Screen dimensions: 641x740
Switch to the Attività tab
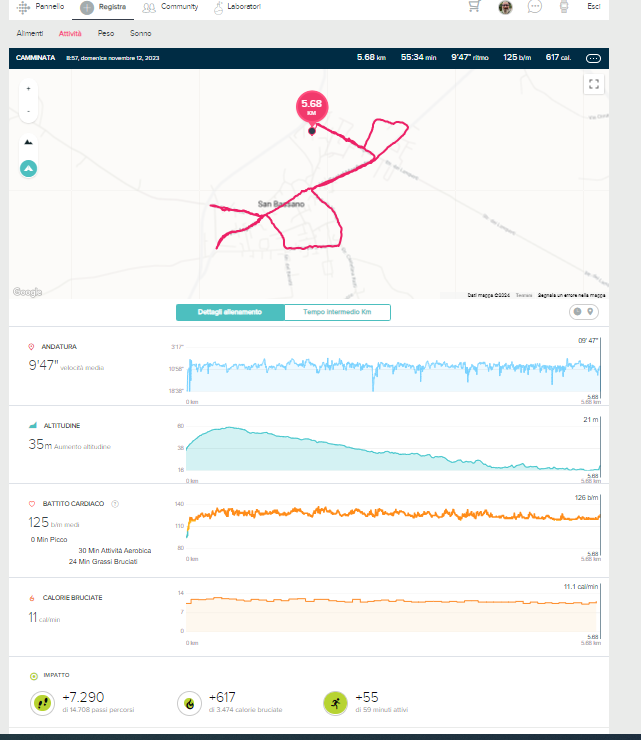click(70, 34)
